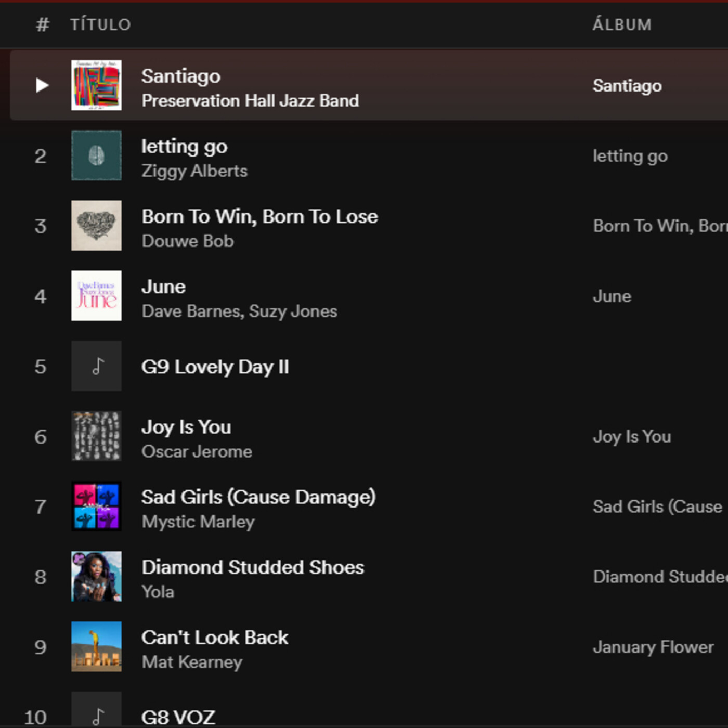Open artist Mystic Marley
Image resolution: width=728 pixels, height=728 pixels.
198,522
